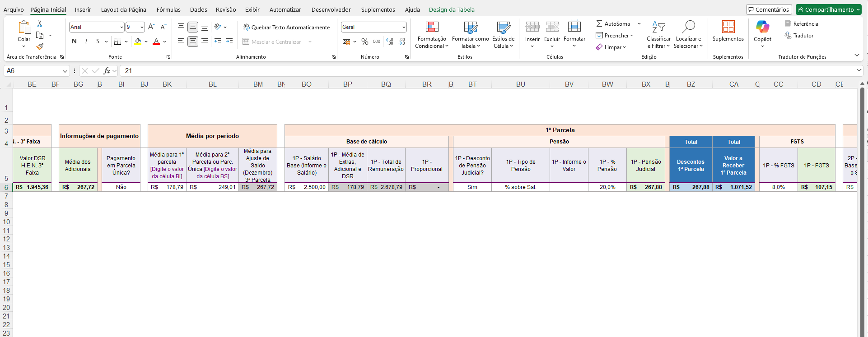This screenshot has width=868, height=337.
Task: Click the Copilot icon
Action: [x=762, y=27]
